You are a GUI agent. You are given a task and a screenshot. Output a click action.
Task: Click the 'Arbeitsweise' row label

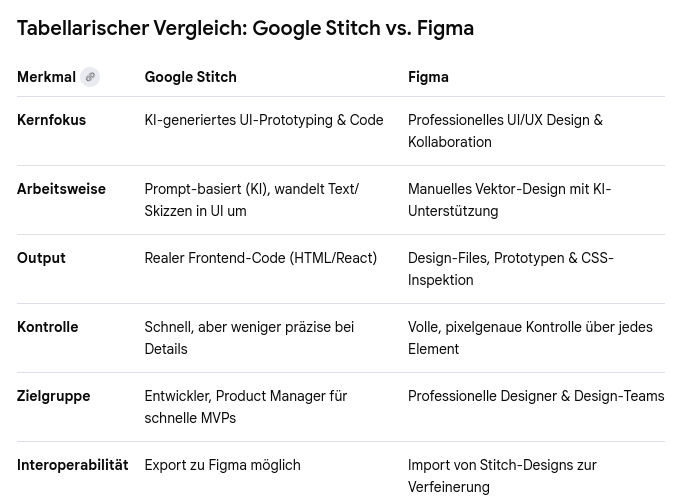(x=61, y=189)
